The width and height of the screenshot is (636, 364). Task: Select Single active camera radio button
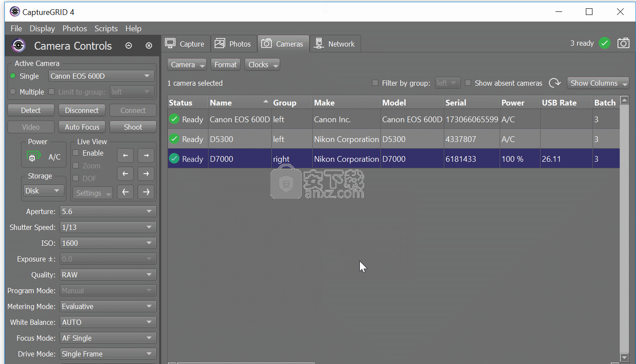(13, 76)
